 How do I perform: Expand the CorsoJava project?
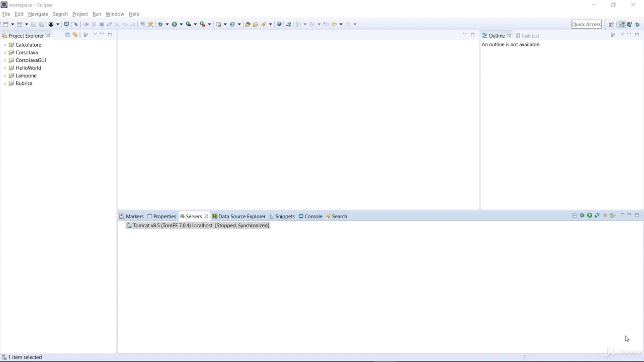point(5,52)
